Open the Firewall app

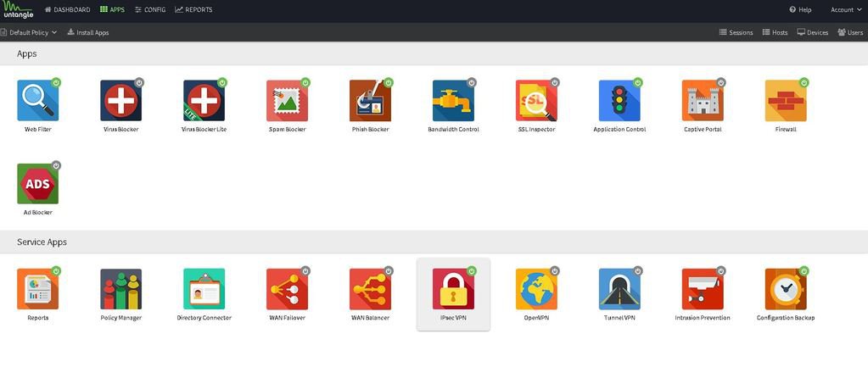[x=786, y=101]
